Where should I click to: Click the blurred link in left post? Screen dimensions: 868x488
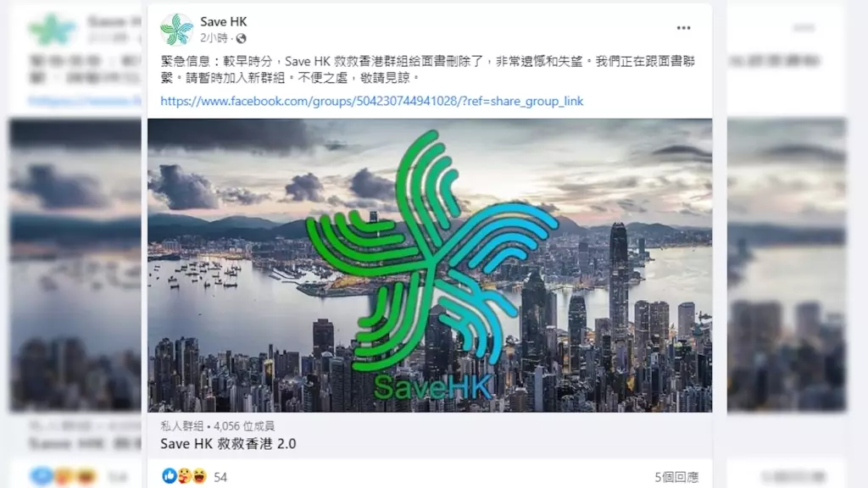point(84,101)
